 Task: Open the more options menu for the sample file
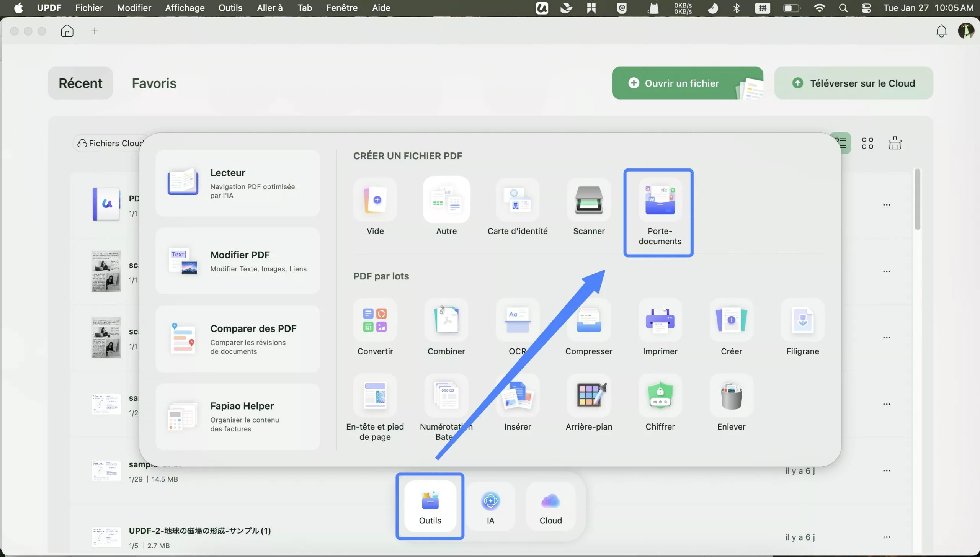click(887, 470)
